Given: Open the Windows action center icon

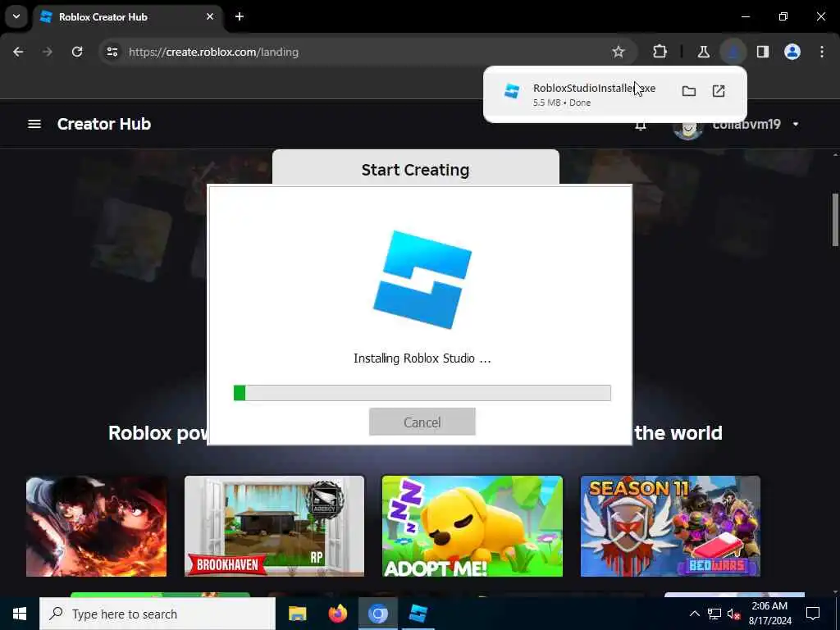Looking at the screenshot, I should pos(813,614).
